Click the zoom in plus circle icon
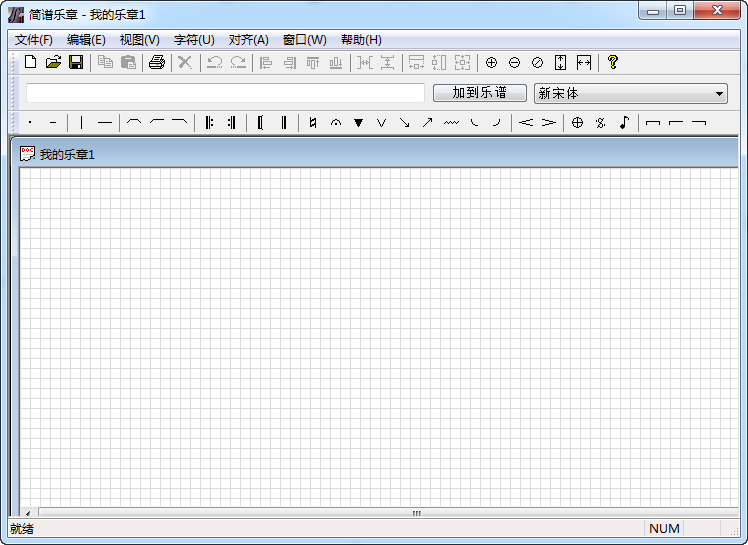 491,62
